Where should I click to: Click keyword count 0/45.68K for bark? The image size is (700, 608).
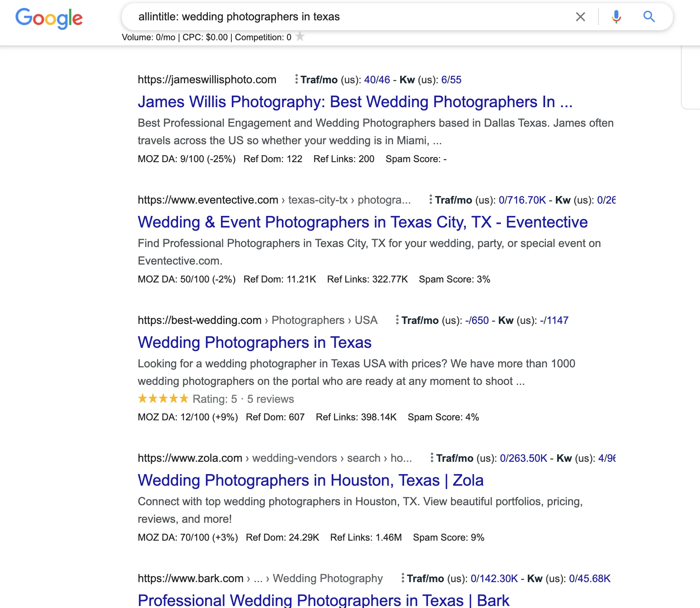pos(590,579)
